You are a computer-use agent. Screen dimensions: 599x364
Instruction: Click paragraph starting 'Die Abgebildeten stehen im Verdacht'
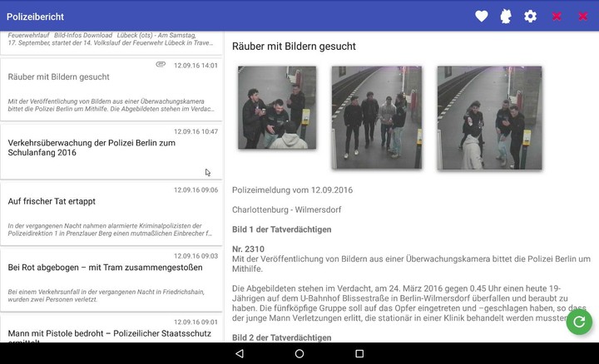409,303
